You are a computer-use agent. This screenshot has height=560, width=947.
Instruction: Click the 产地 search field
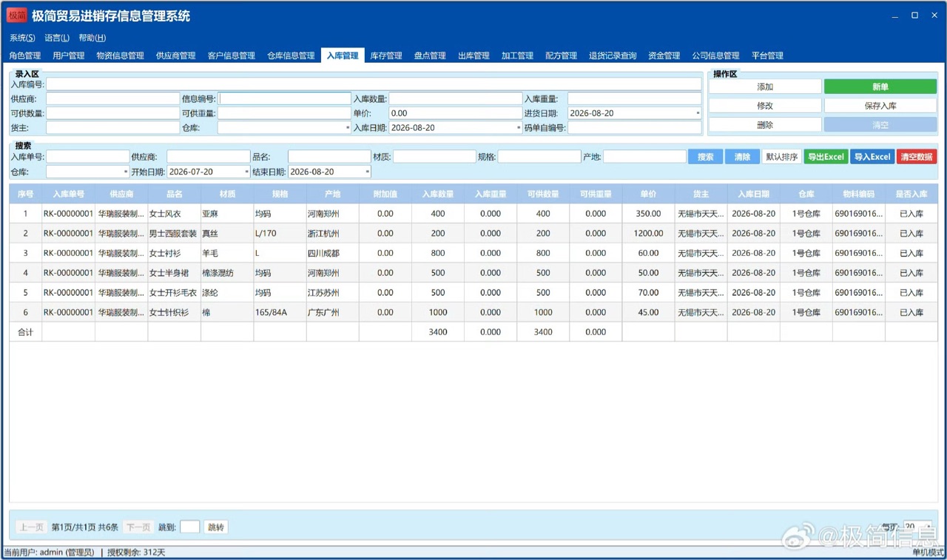[644, 157]
